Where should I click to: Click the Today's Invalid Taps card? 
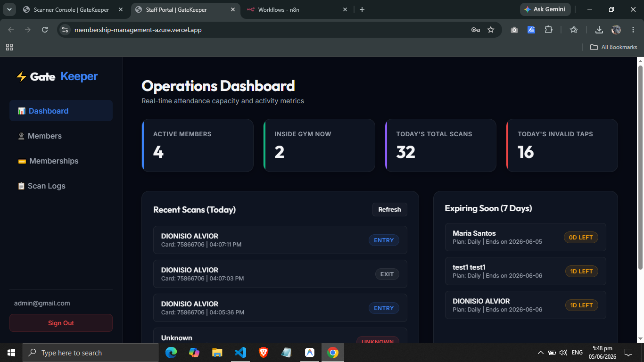pyautogui.click(x=562, y=145)
